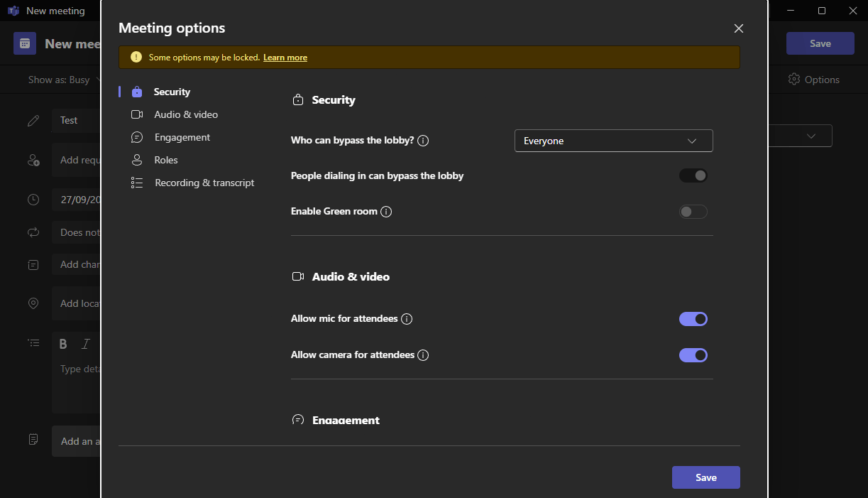Enable the Green room toggle
The image size is (868, 498).
point(693,211)
